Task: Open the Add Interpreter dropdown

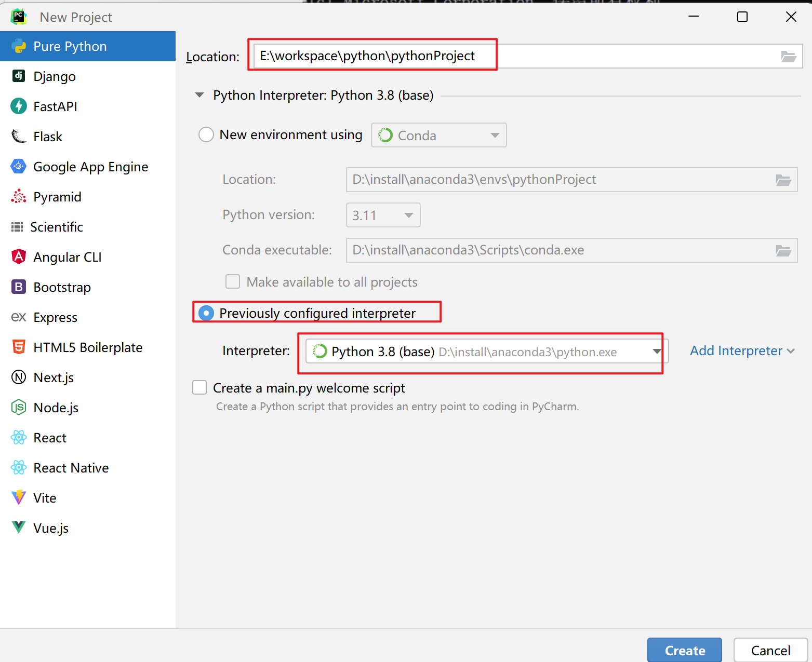Action: (x=742, y=351)
